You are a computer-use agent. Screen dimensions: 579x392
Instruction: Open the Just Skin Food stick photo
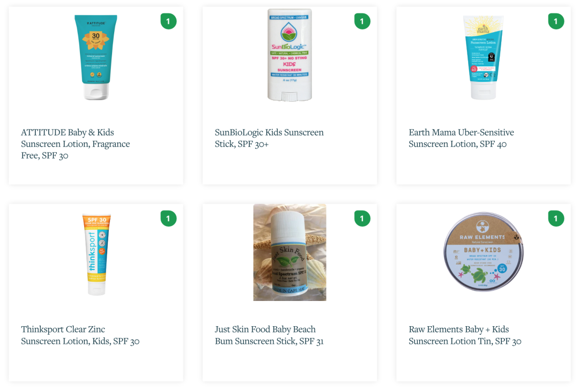click(289, 252)
